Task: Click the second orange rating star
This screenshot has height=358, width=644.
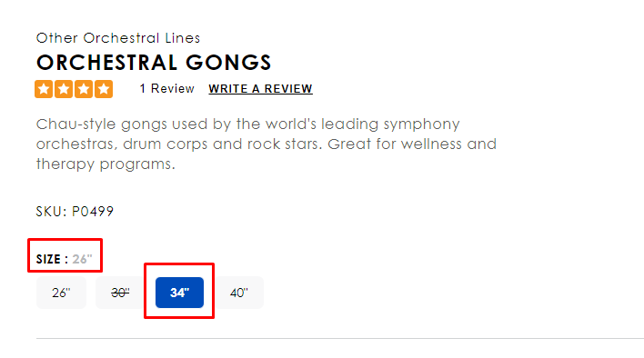Action: (64, 89)
